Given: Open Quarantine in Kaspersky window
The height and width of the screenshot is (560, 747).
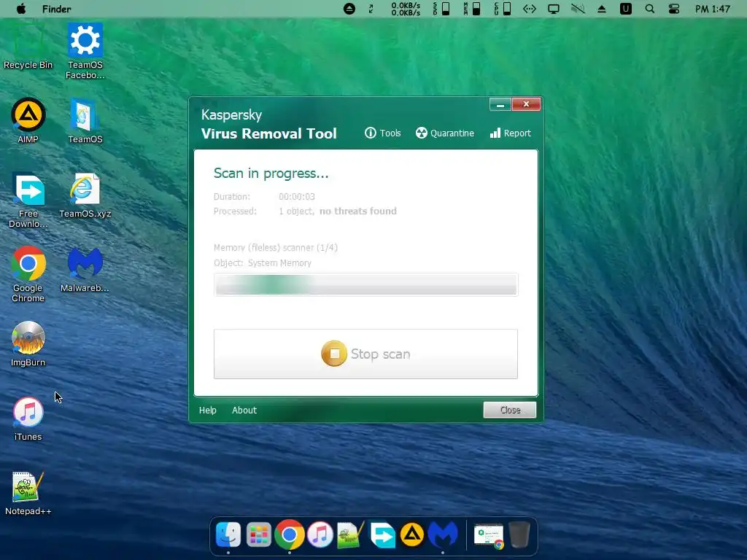Looking at the screenshot, I should (445, 133).
